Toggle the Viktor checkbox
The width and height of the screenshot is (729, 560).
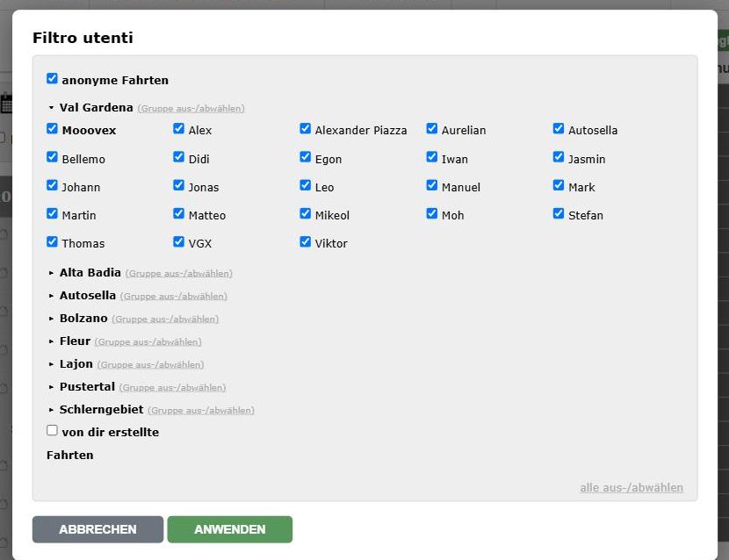pyautogui.click(x=305, y=241)
